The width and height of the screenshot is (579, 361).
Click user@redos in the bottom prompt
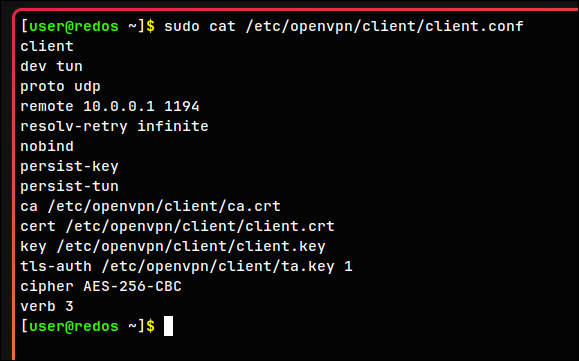[73, 327]
